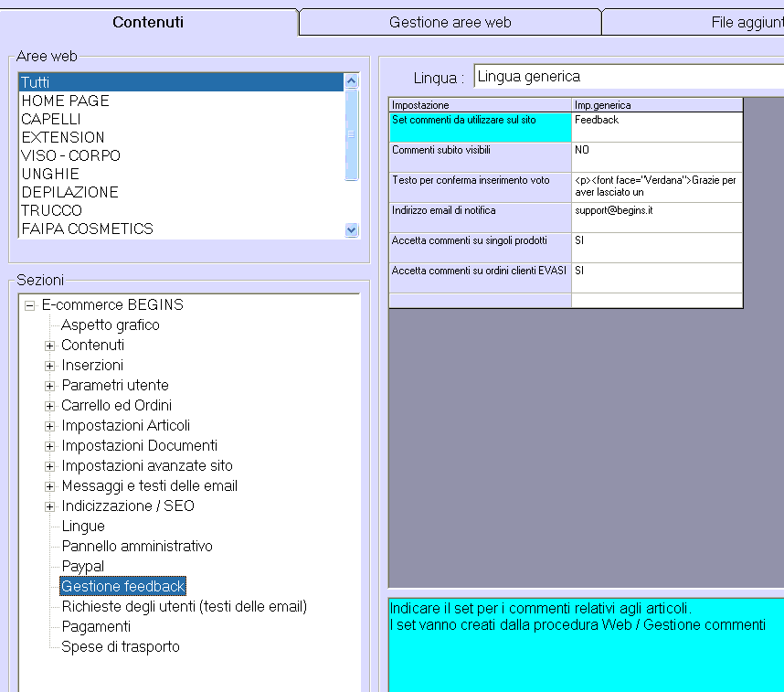Select VISO - CORPO web area
The height and width of the screenshot is (692, 784).
click(x=181, y=155)
